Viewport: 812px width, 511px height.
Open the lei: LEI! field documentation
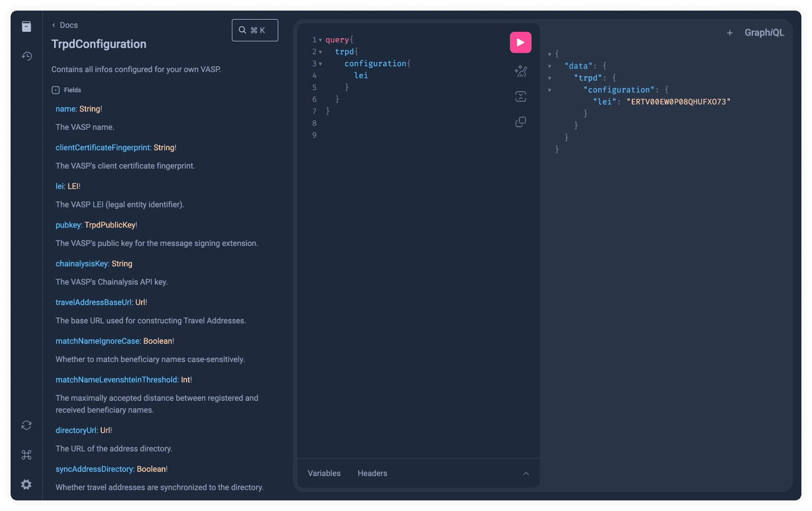click(x=61, y=186)
